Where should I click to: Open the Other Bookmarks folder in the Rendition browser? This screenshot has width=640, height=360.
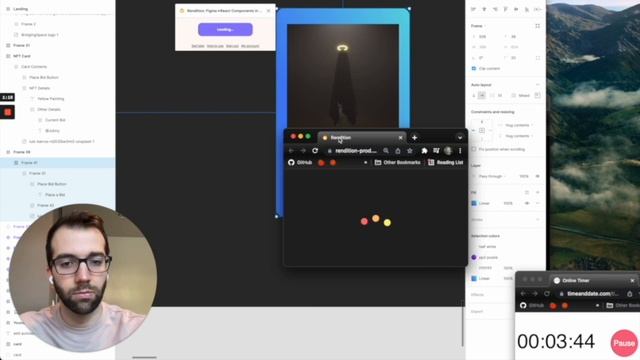[x=398, y=162]
